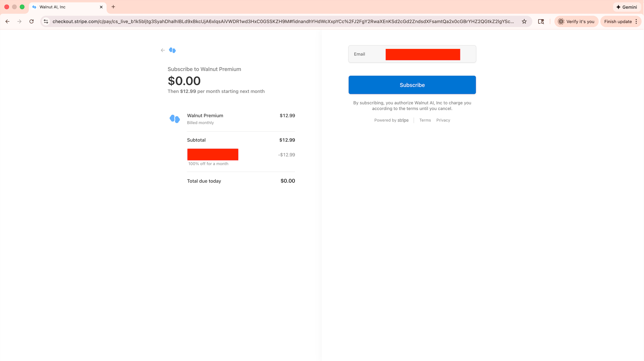Click the Gemini button
644x361 pixels.
(627, 7)
